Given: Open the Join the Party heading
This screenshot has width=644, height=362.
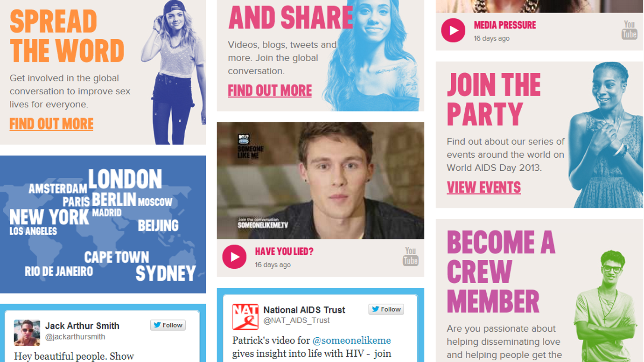Looking at the screenshot, I should click(494, 100).
